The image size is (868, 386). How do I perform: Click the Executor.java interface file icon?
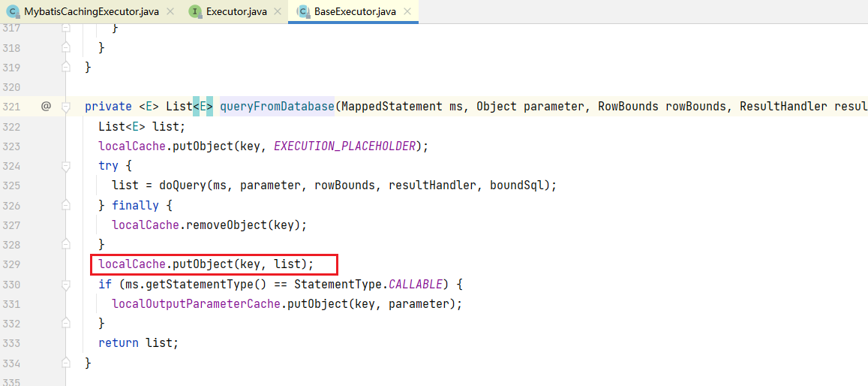tap(195, 11)
